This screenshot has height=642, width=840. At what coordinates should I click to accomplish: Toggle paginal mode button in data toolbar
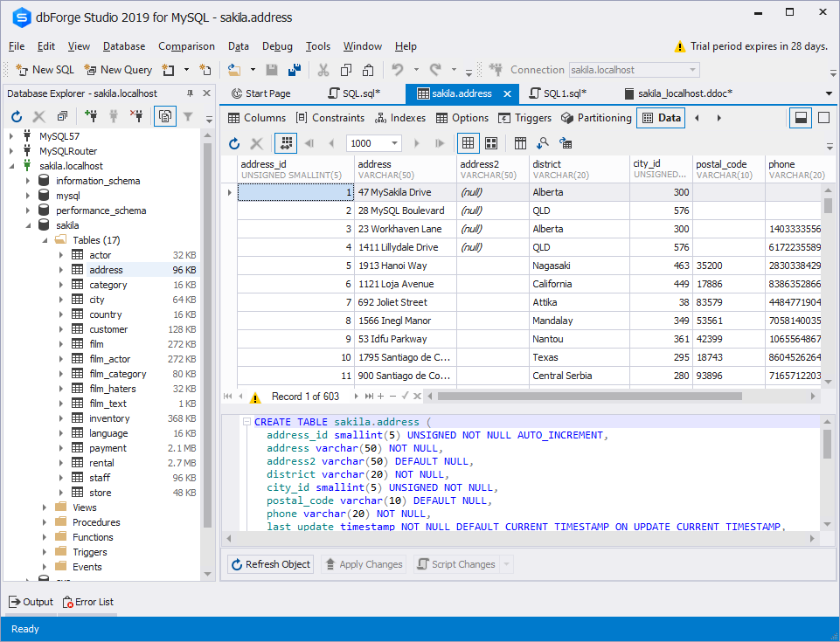pos(286,143)
